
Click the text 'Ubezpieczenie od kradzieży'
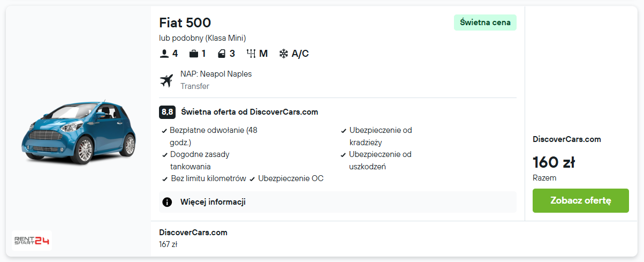click(x=381, y=136)
